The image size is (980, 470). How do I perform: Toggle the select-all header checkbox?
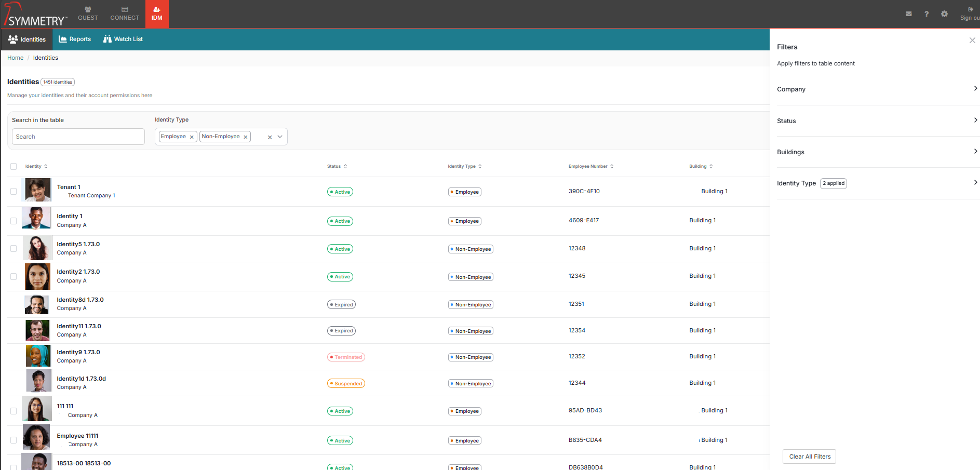click(14, 167)
